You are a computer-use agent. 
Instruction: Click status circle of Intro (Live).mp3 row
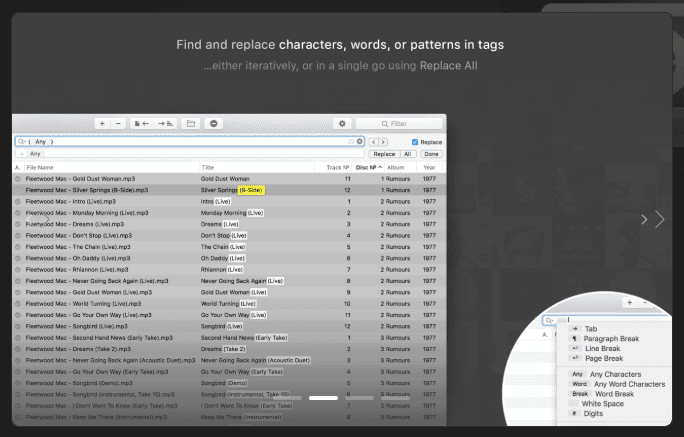click(x=18, y=201)
